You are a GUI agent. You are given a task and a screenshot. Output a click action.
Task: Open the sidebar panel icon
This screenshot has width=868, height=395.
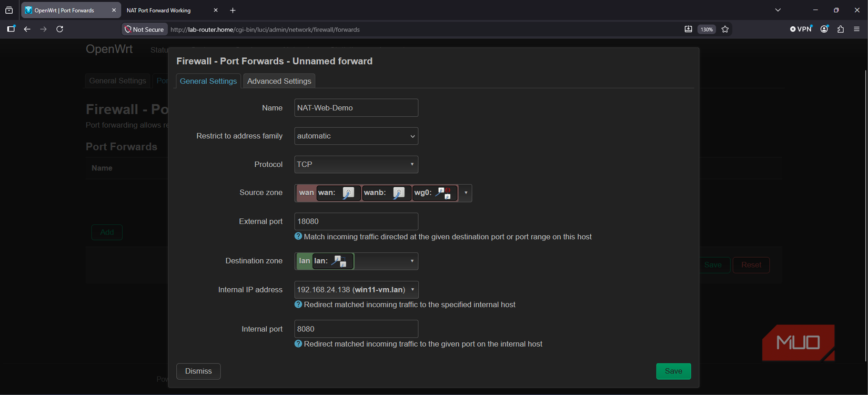(x=11, y=29)
